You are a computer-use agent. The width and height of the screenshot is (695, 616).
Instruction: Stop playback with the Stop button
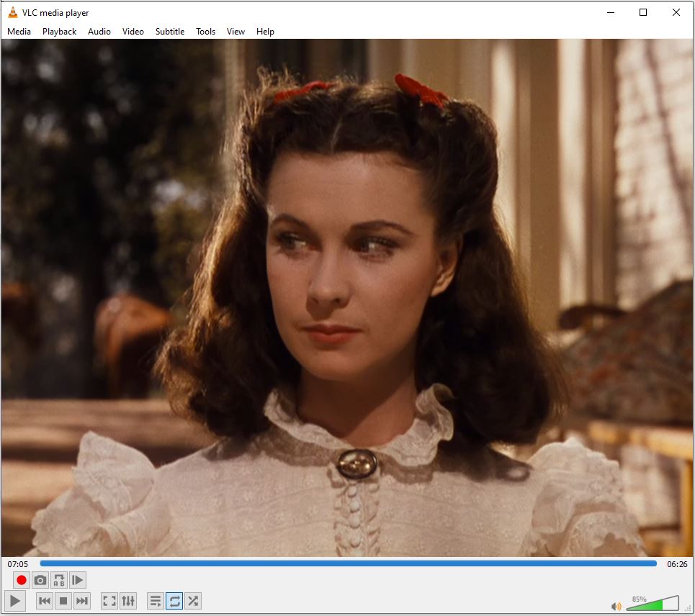[x=63, y=601]
